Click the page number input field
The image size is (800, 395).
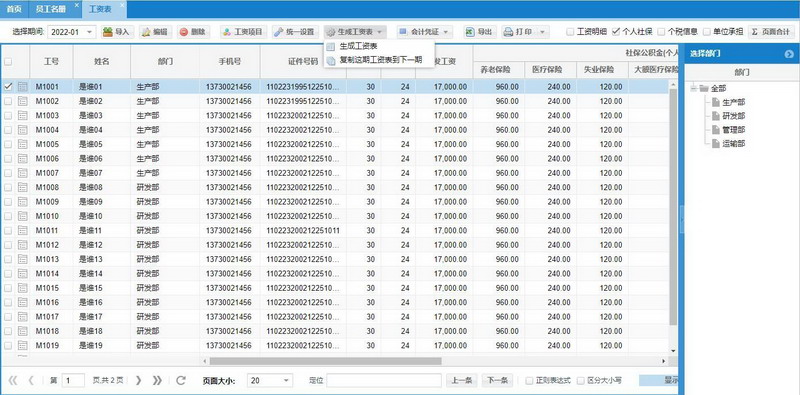pos(73,380)
